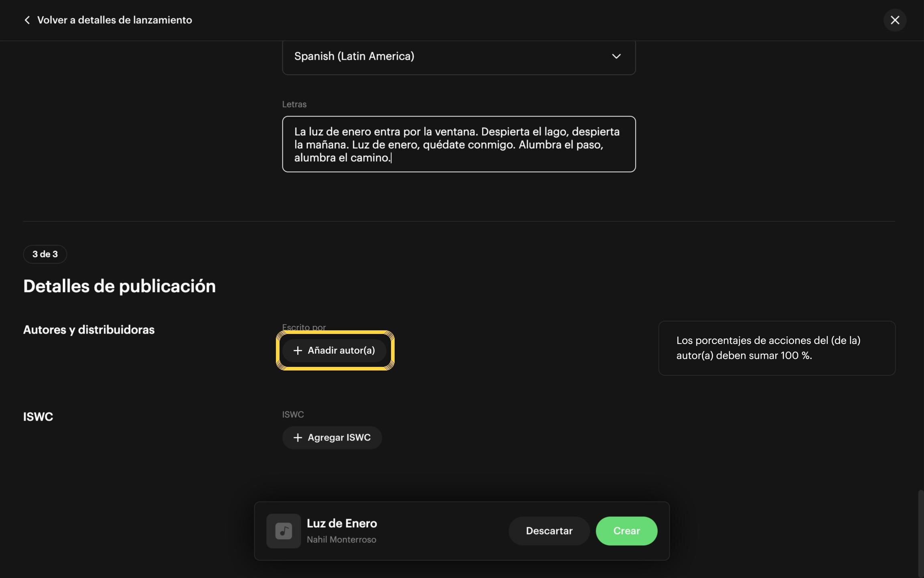Click the green Crear button
924x578 pixels.
tap(626, 531)
